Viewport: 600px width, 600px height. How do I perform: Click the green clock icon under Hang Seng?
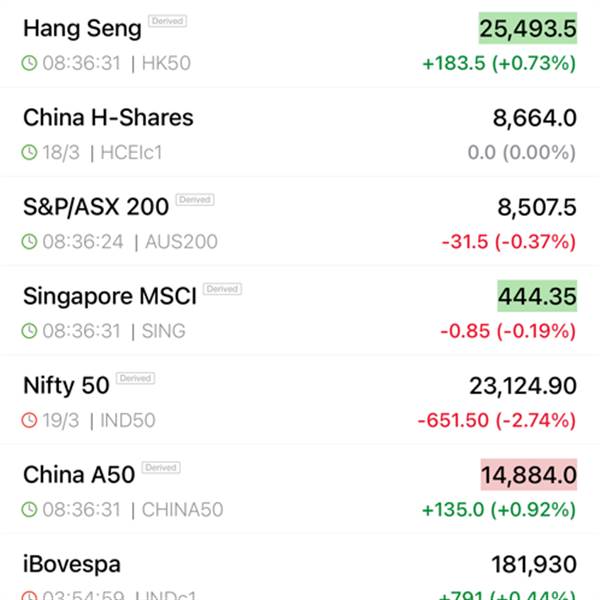tap(30, 63)
